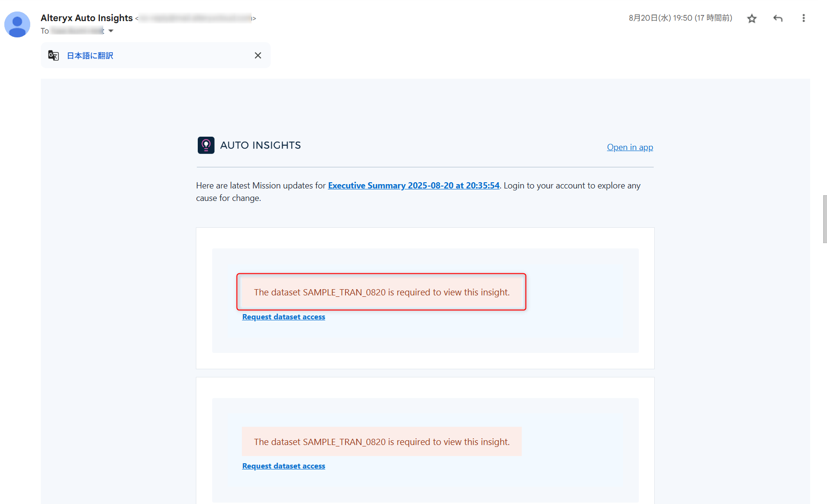Click first SAMPLE_TRAN_0820 dataset required message
The image size is (827, 504).
click(382, 292)
